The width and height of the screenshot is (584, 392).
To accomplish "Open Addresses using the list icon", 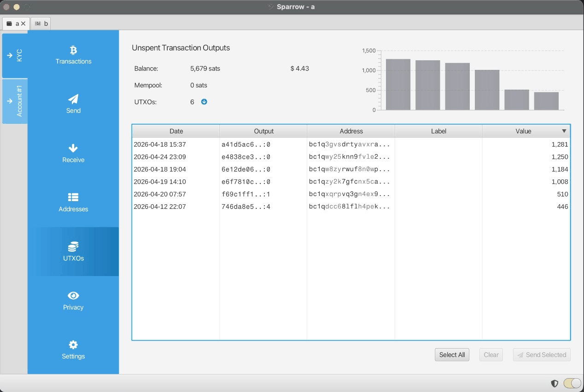I will (73, 197).
